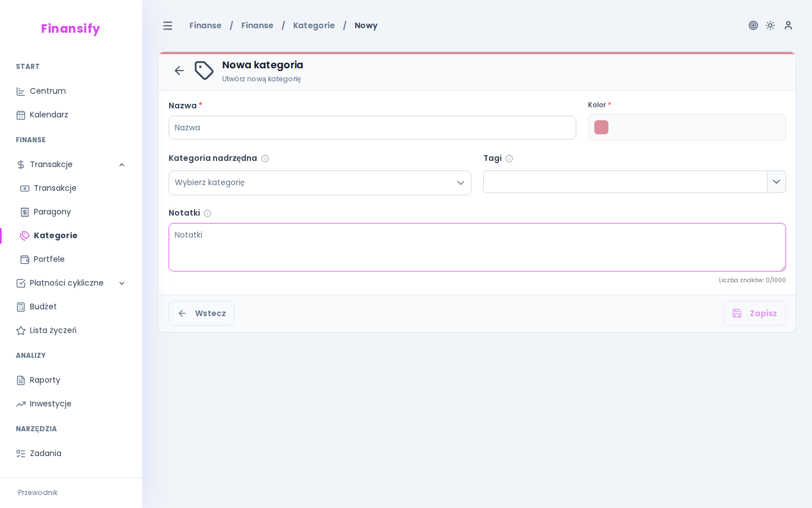This screenshot has height=508, width=812.
Task: Open the Tagi dropdown arrow
Action: click(x=776, y=182)
